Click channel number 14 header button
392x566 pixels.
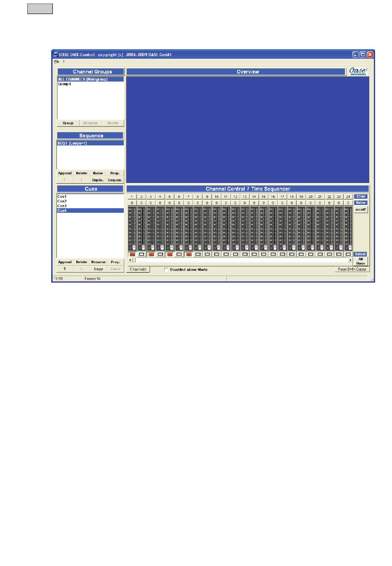(254, 197)
